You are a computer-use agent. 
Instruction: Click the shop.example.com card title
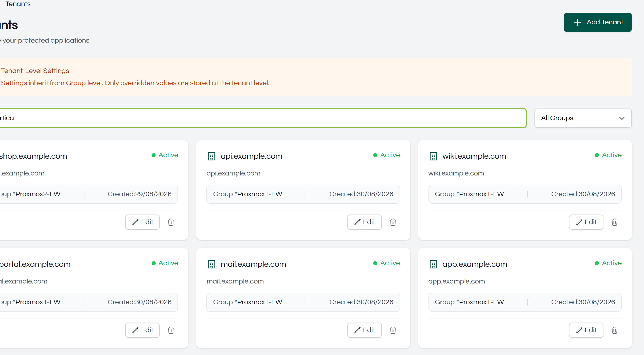[x=33, y=156]
